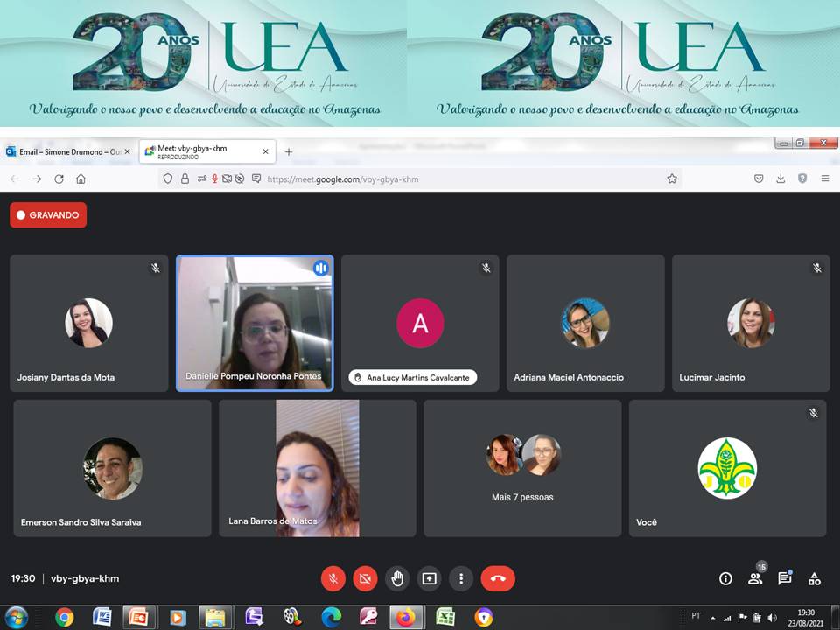Open tracking protection shield icon in address bar
Viewport: 840px width, 630px height.
click(x=168, y=178)
